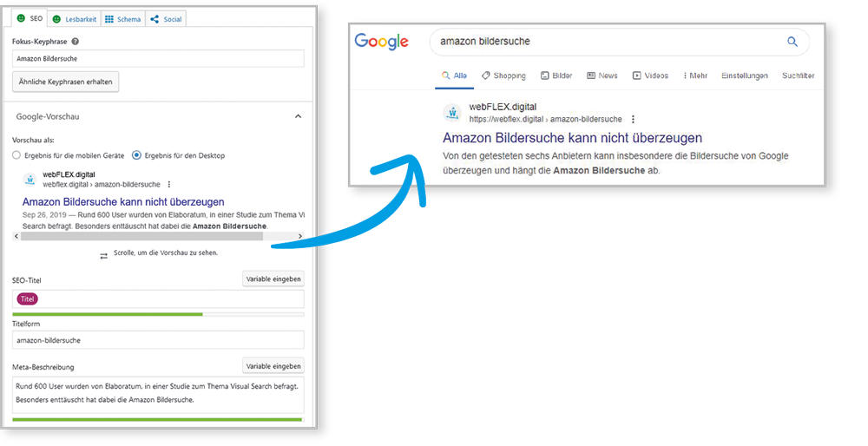Click the Google result snippet 'Von den getesteten sechs Anbietern'

[x=615, y=163]
